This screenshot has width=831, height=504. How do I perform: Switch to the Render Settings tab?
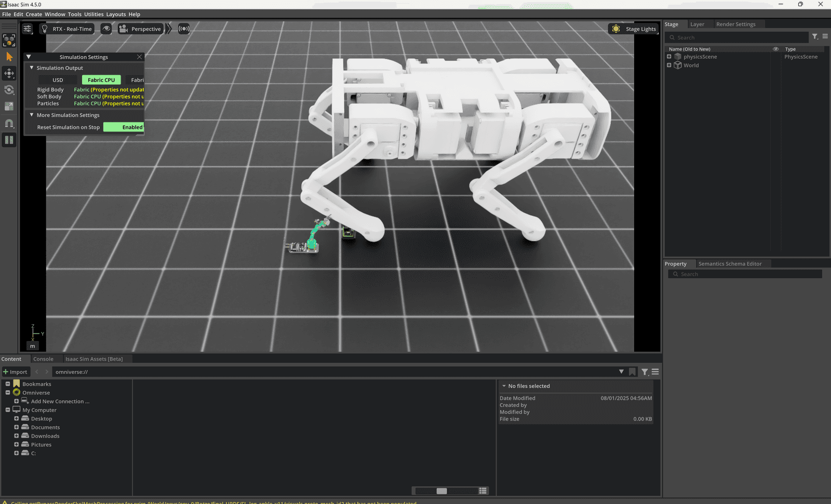point(735,24)
